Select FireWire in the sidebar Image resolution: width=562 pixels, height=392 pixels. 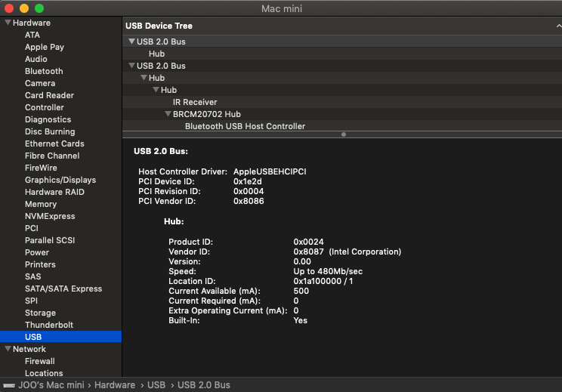click(x=41, y=168)
